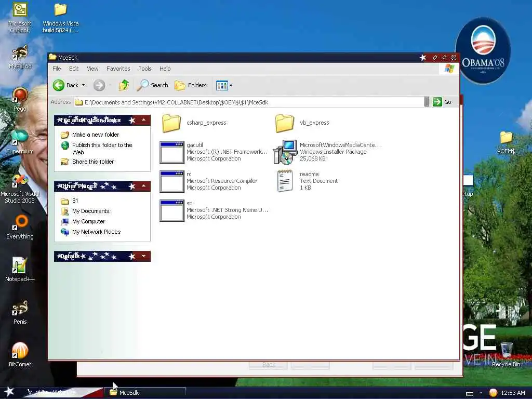Open My Documents from Other Places

point(90,211)
